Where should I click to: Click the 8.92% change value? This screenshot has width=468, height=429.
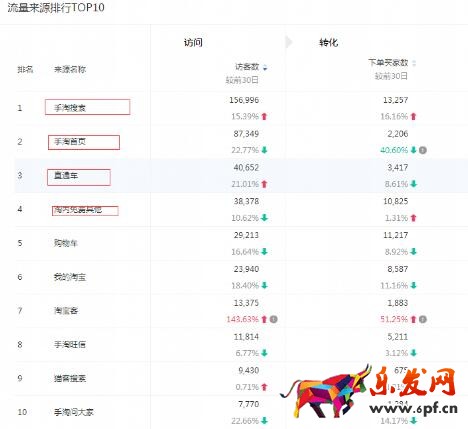[396, 252]
